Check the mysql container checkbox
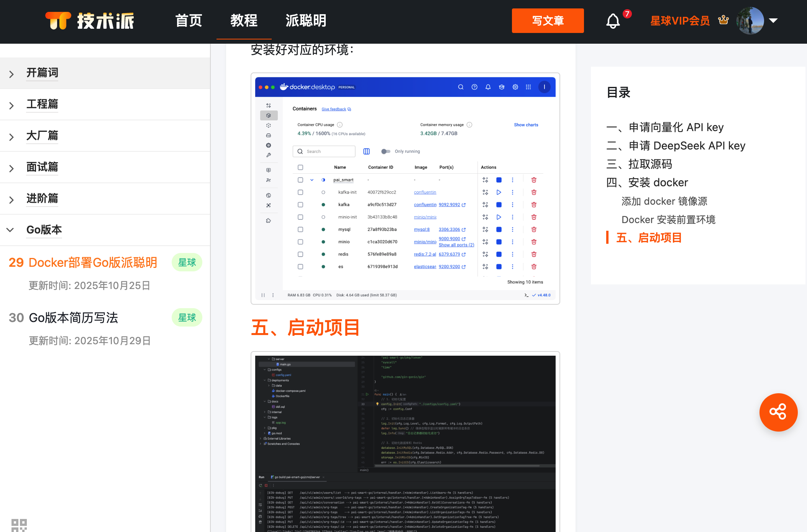This screenshot has height=532, width=807. click(300, 229)
